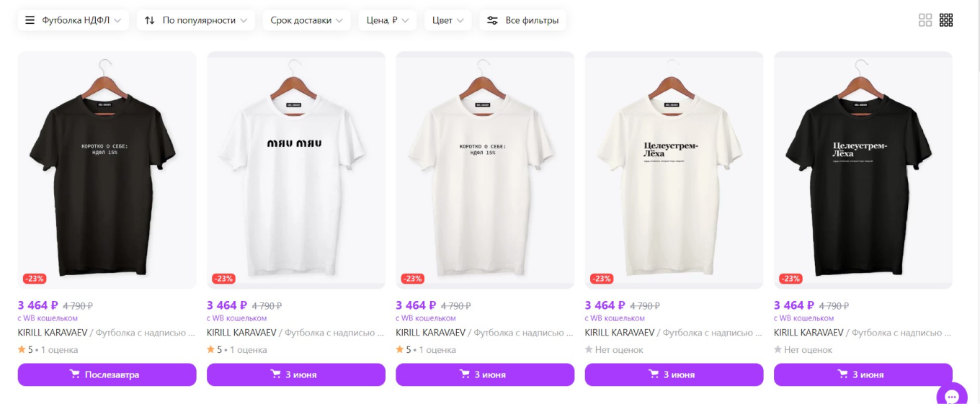
Task: Switch to large grid view icon
Action: point(925,20)
